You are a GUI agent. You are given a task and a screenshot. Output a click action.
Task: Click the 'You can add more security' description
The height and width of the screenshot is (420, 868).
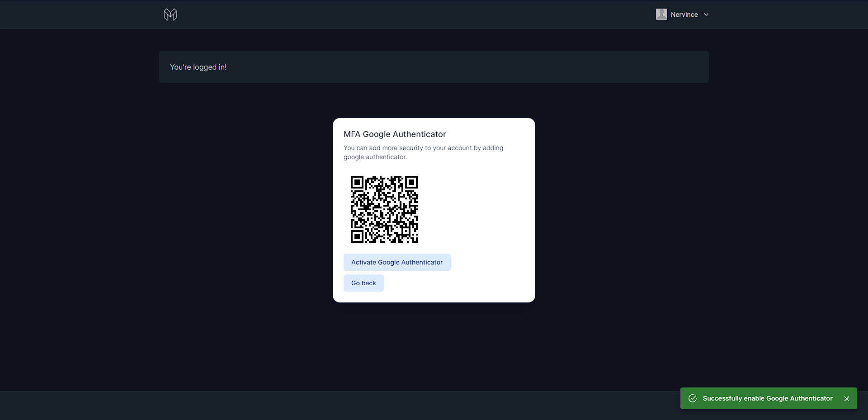tap(423, 152)
